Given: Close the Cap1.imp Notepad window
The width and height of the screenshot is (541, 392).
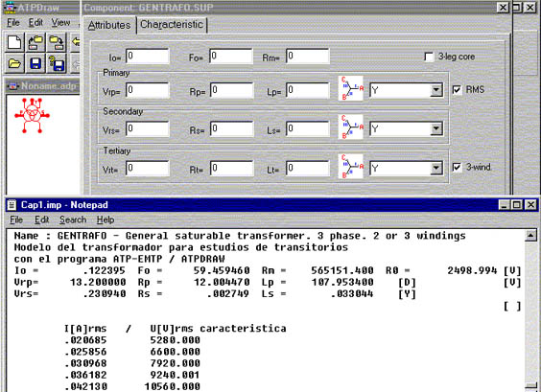Looking at the screenshot, I should pos(530,205).
